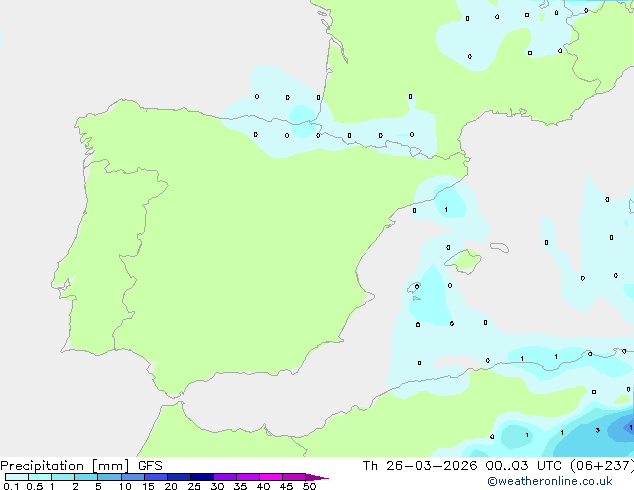Click the 'Precipitation' title text
Image resolution: width=634 pixels, height=490 pixels.
pyautogui.click(x=42, y=466)
